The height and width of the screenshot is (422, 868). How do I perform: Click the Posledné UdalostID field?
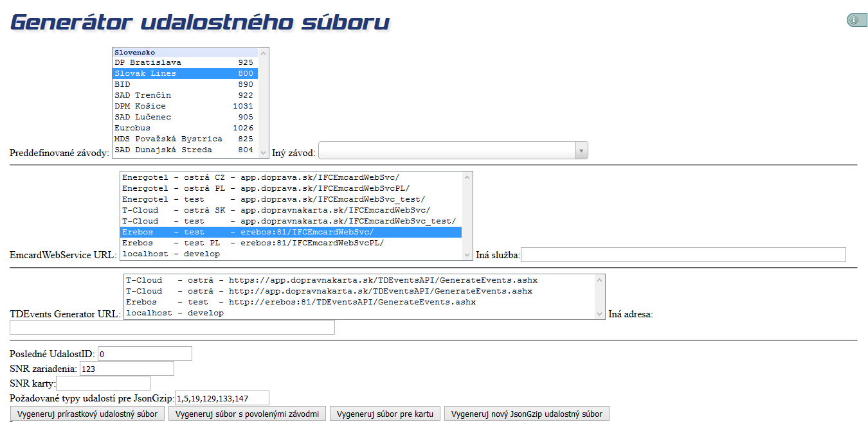pyautogui.click(x=145, y=354)
